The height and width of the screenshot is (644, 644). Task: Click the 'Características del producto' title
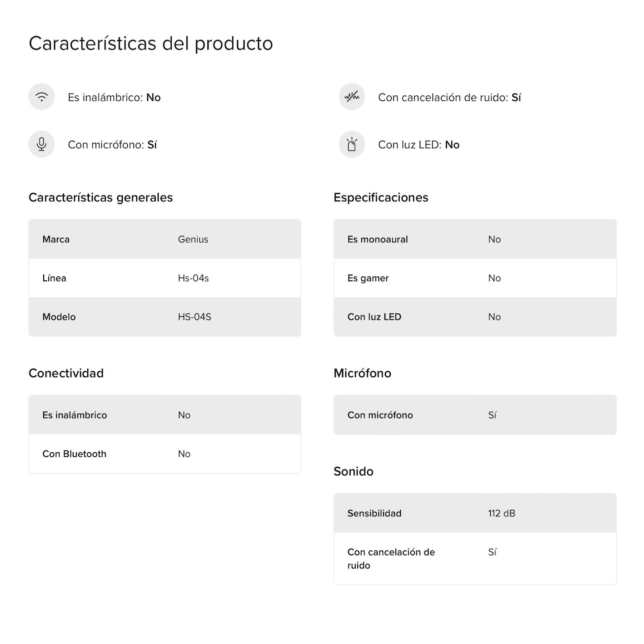(x=151, y=44)
